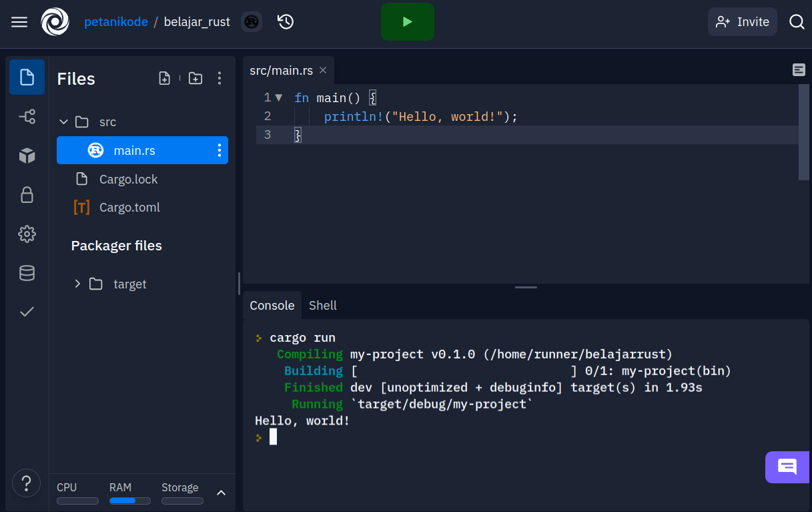
Task: Fold the main function using line 1 arrow
Action: click(x=278, y=97)
